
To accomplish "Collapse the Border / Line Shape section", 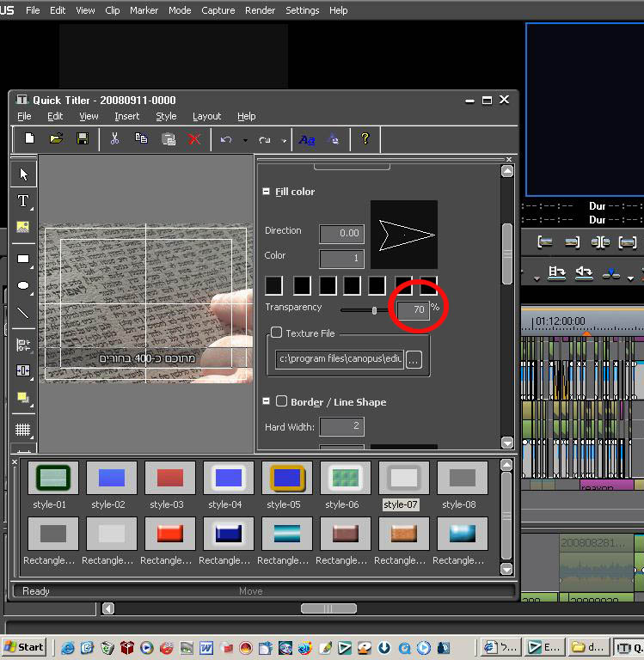I will [267, 401].
